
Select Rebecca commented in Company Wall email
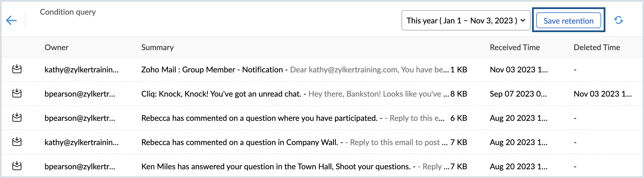tap(239, 142)
